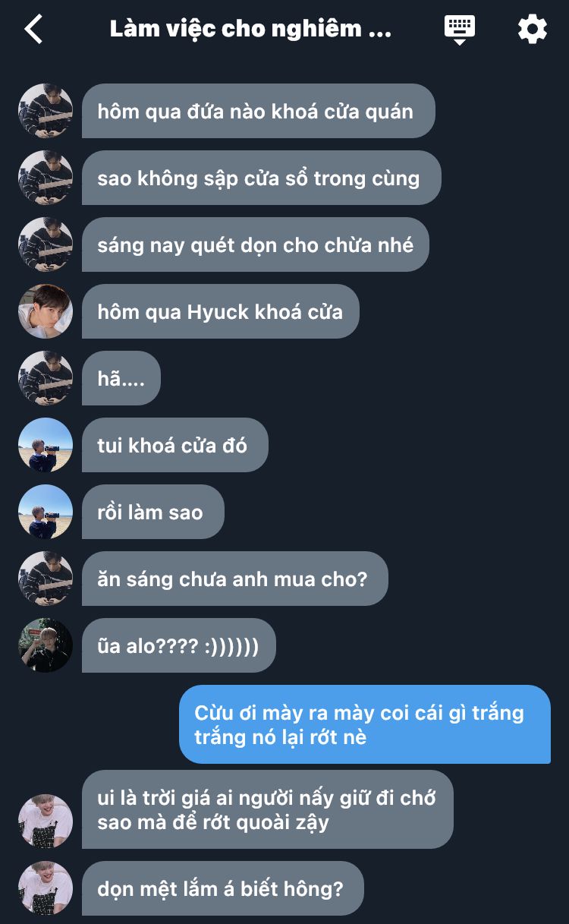The width and height of the screenshot is (569, 924).
Task: Tap avatar beside "dọn mệt lắm á biết hông?"
Action: point(46,888)
